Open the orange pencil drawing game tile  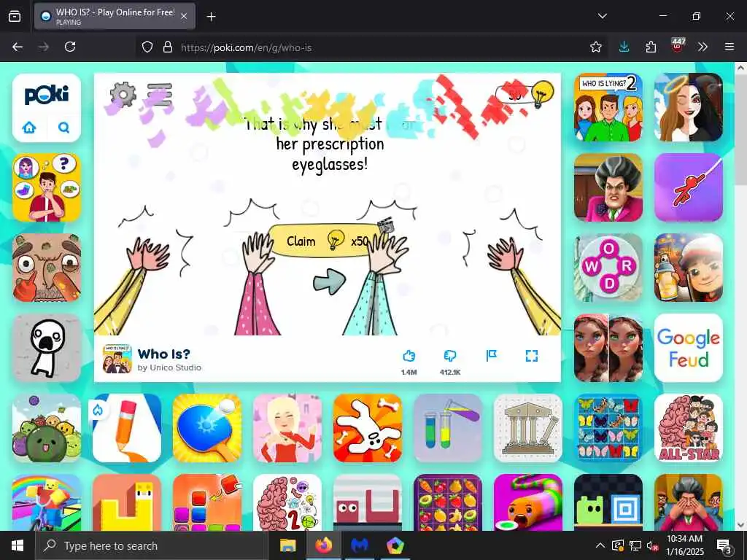[127, 427]
